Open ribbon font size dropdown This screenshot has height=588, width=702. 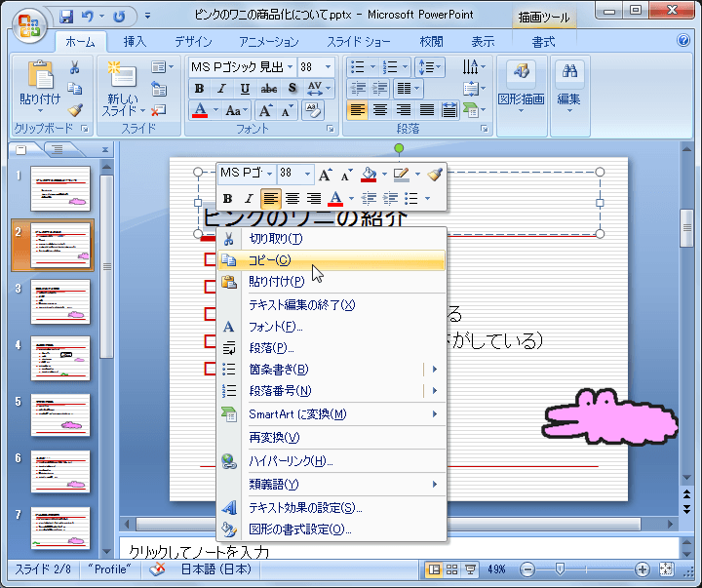(x=329, y=67)
